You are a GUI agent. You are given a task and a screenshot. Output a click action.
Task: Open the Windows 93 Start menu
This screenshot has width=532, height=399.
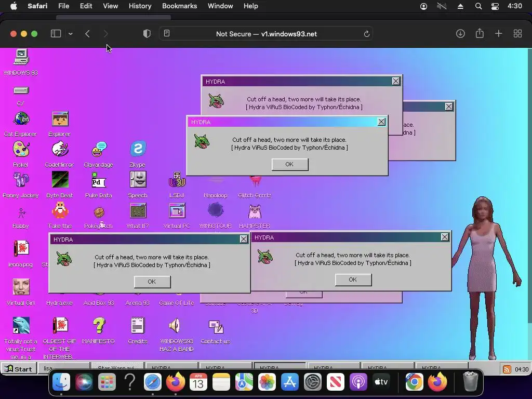[x=18, y=369]
